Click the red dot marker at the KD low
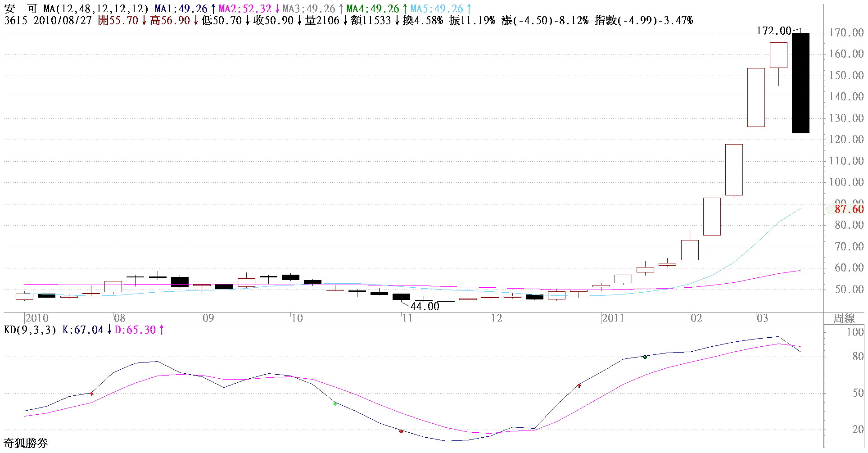868x453 pixels. [401, 431]
